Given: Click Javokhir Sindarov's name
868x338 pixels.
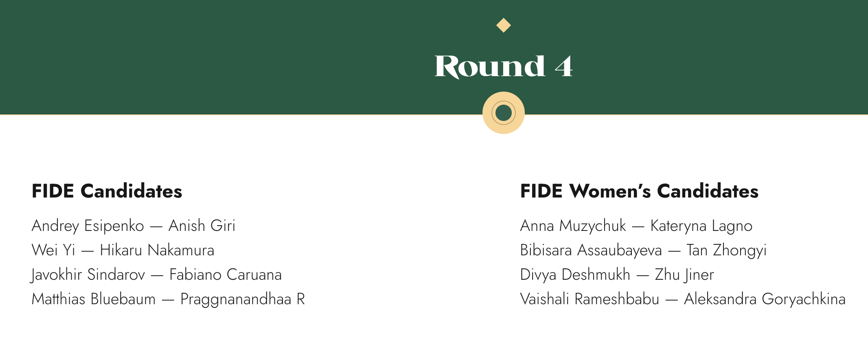Looking at the screenshot, I should click(88, 275).
